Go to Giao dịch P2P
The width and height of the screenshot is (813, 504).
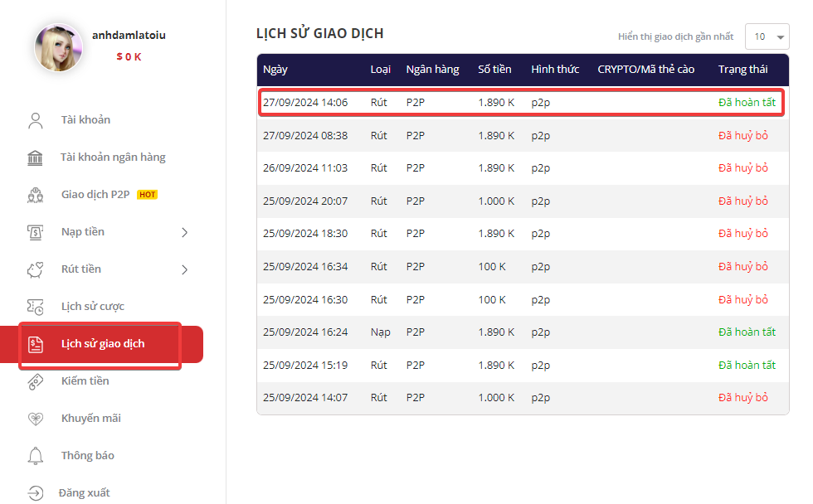point(95,194)
